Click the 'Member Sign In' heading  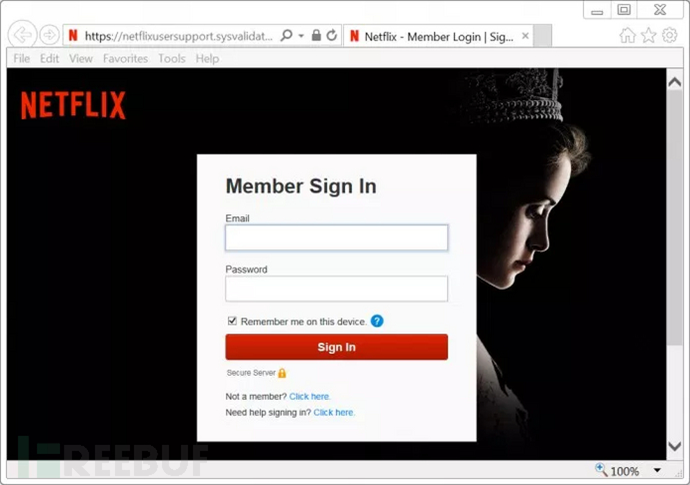tap(301, 186)
